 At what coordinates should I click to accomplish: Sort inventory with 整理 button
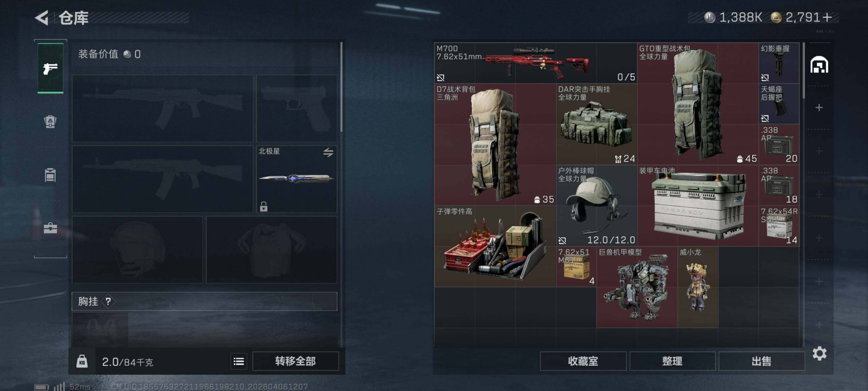click(672, 361)
